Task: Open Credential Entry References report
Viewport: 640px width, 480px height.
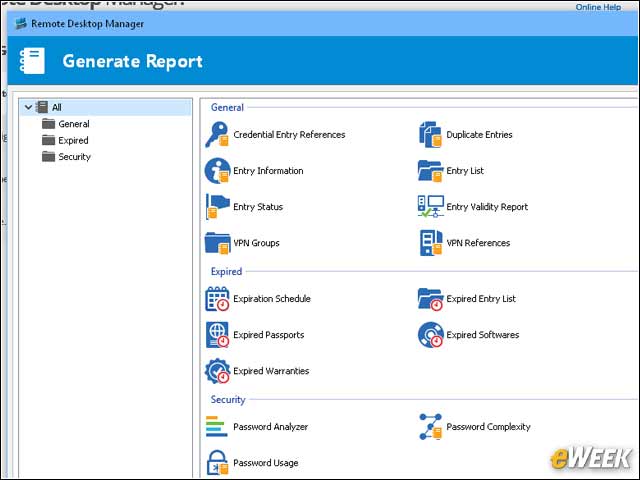Action: click(x=289, y=135)
